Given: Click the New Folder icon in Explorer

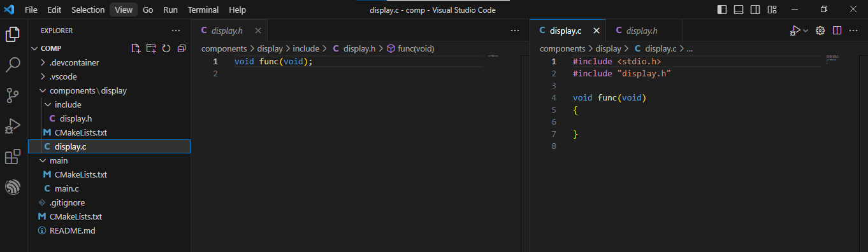Looking at the screenshot, I should [x=151, y=48].
